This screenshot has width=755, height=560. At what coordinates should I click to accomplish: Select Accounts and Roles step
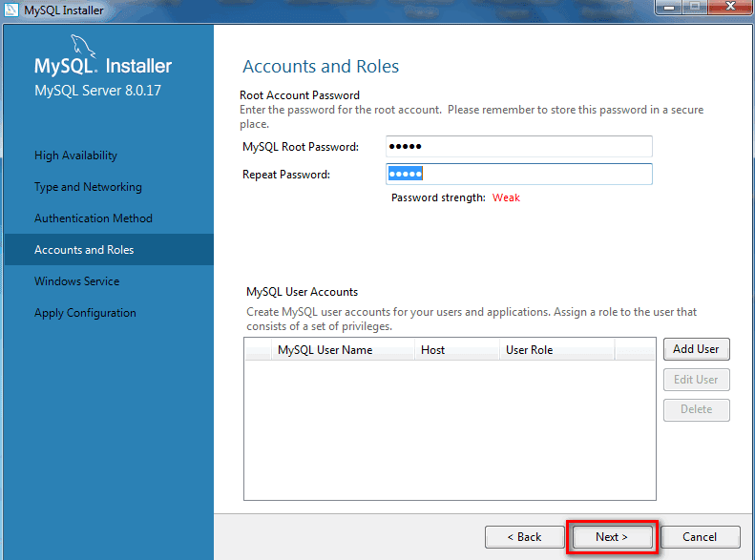(x=109, y=250)
